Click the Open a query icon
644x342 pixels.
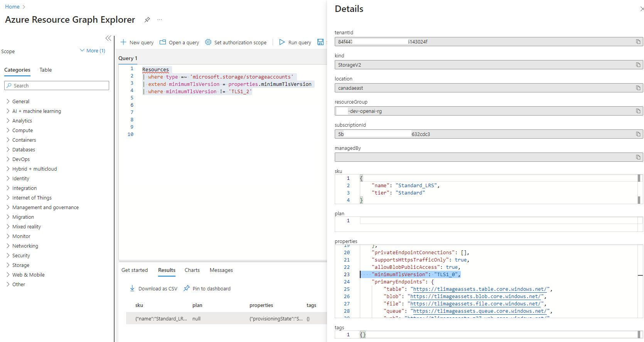163,42
